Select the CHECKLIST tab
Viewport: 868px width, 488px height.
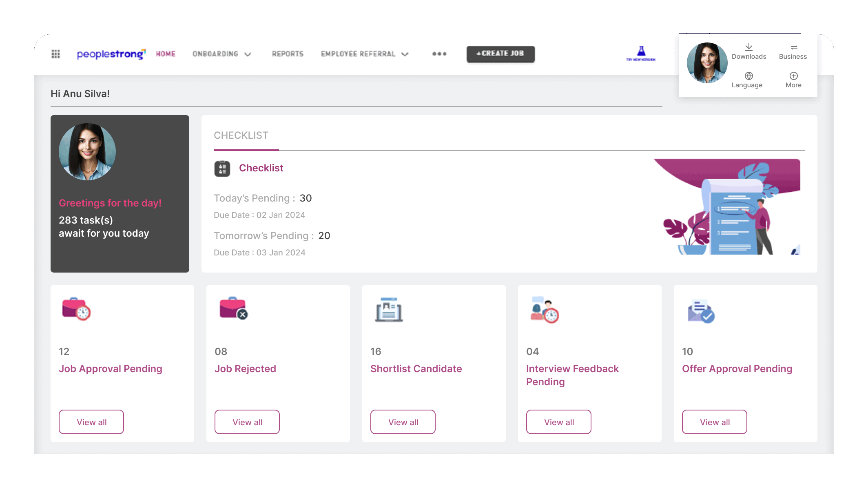(241, 135)
